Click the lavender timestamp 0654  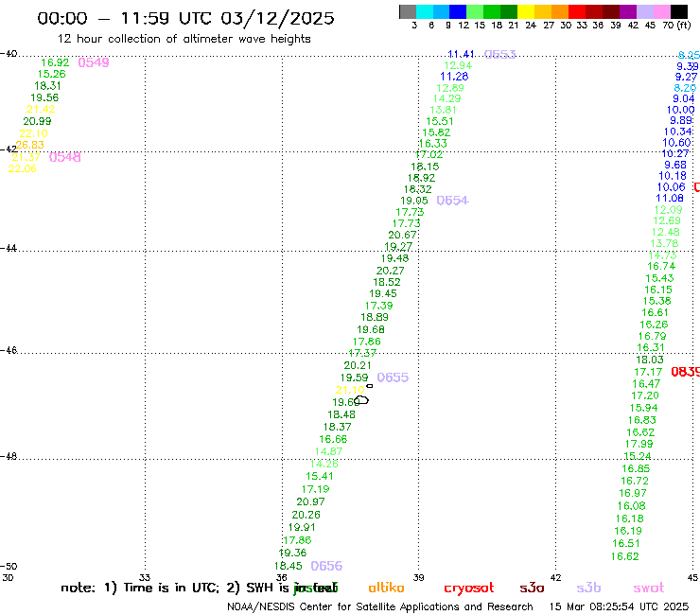452,201
